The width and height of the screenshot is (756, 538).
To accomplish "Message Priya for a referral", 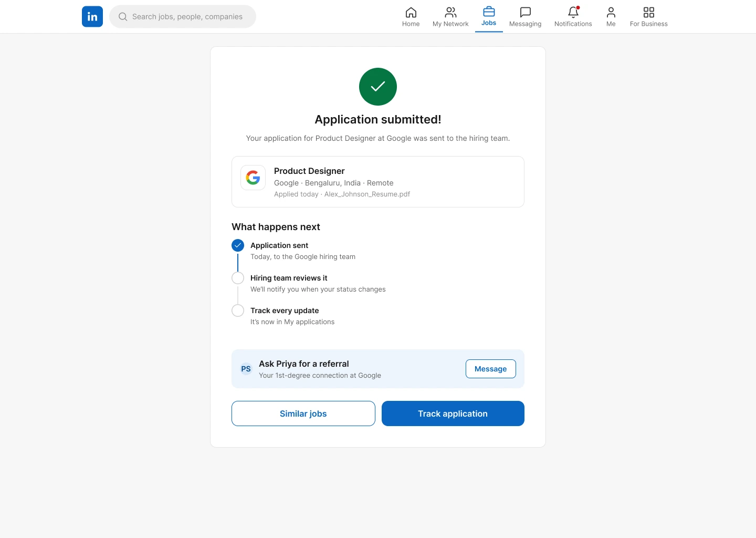I will click(x=491, y=369).
